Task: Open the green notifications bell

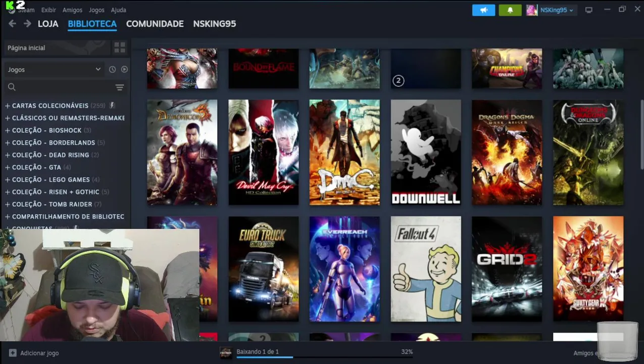Action: point(510,10)
